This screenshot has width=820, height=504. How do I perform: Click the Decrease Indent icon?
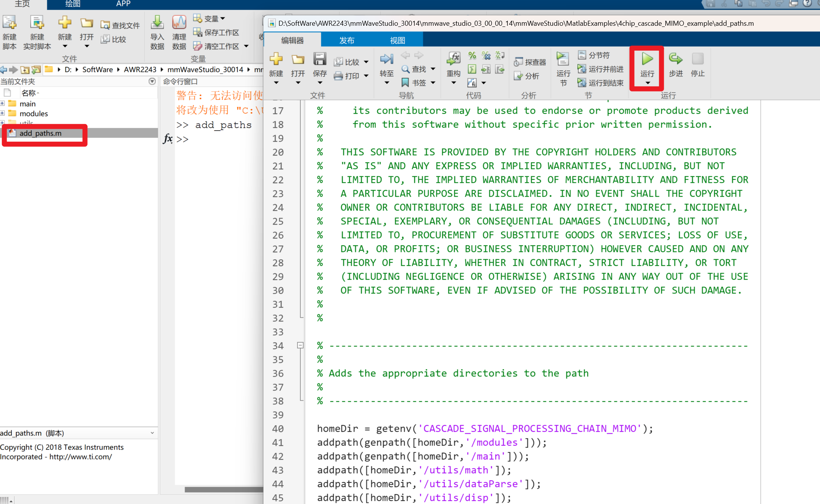tap(500, 69)
